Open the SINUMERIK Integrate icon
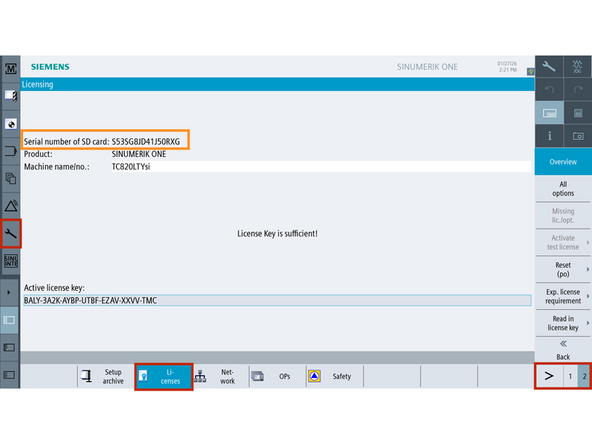This screenshot has width=592, height=444. 11,261
